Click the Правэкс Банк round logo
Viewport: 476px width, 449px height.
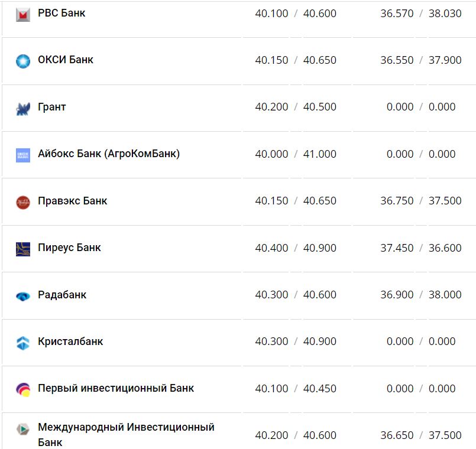pyautogui.click(x=23, y=202)
